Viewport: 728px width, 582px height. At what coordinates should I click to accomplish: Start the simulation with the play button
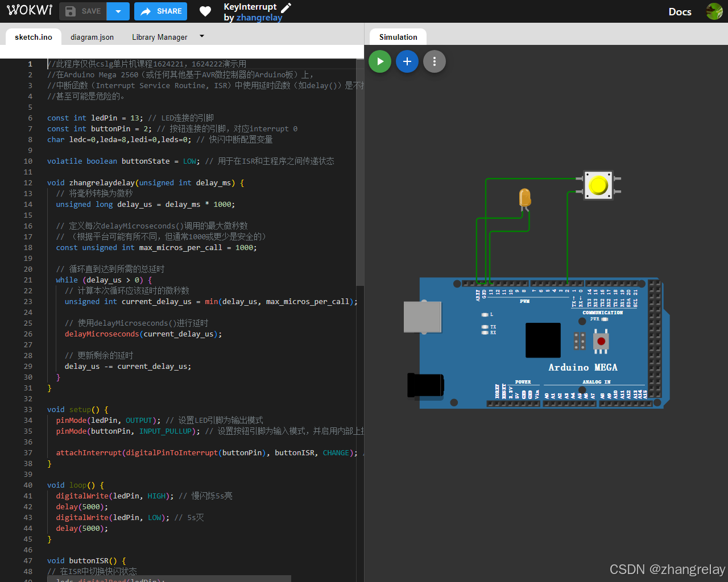pyautogui.click(x=380, y=61)
